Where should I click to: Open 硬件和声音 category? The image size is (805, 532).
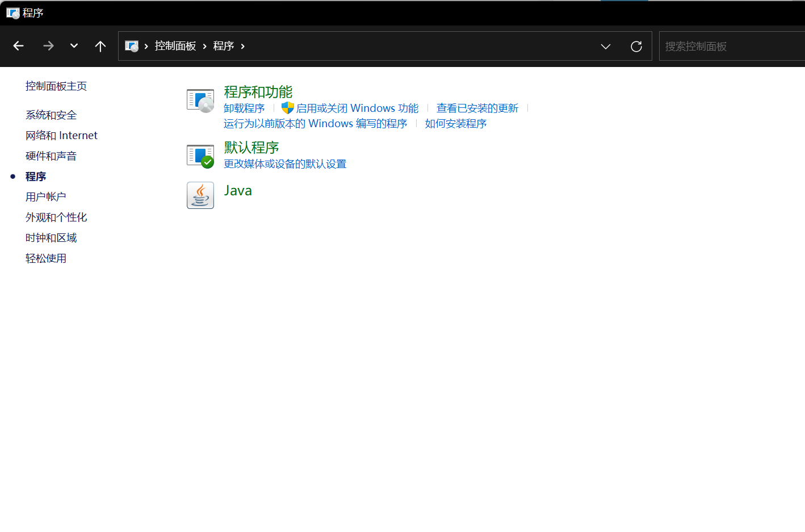(x=51, y=156)
